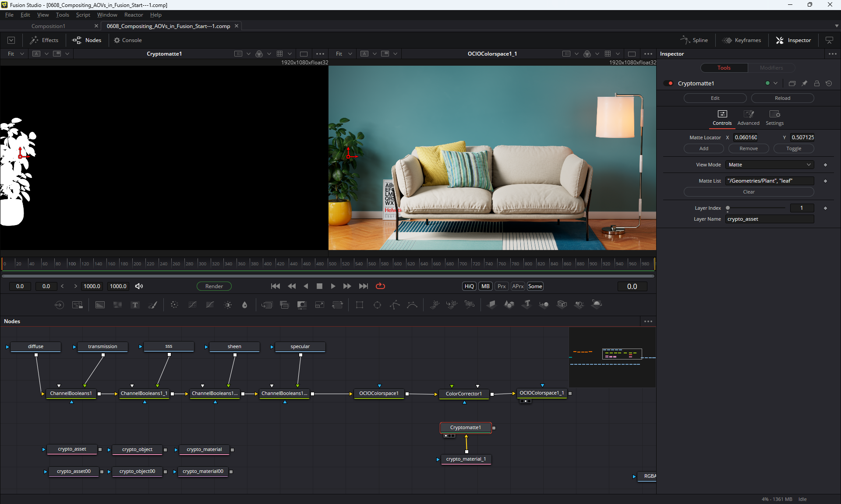This screenshot has height=504, width=841.
Task: Select the ColorCorrector1 node
Action: click(x=463, y=394)
